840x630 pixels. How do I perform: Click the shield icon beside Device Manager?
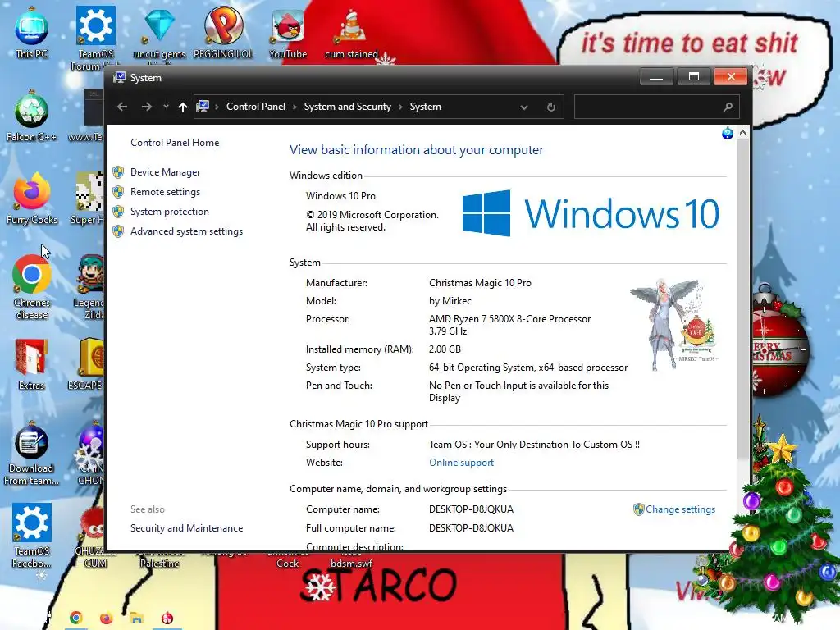click(118, 172)
